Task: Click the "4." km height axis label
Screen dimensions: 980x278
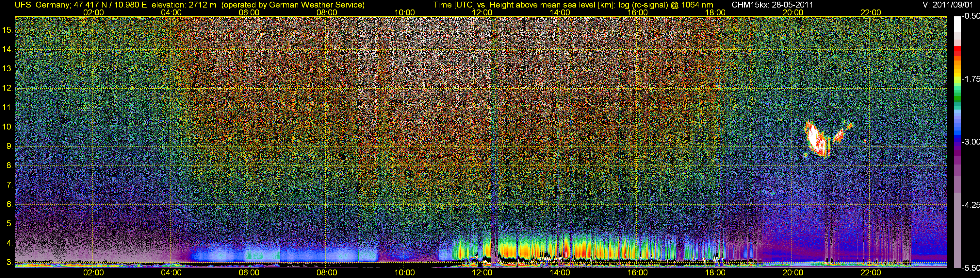Action: tap(10, 243)
